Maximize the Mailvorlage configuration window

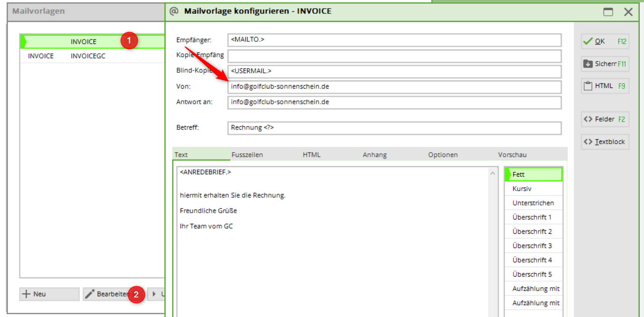pyautogui.click(x=608, y=12)
